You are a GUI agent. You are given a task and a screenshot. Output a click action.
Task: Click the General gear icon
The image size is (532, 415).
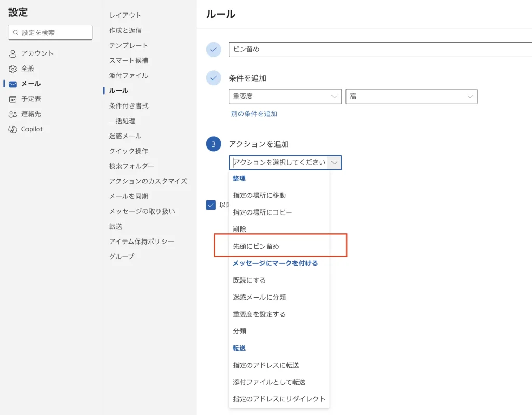coord(13,69)
